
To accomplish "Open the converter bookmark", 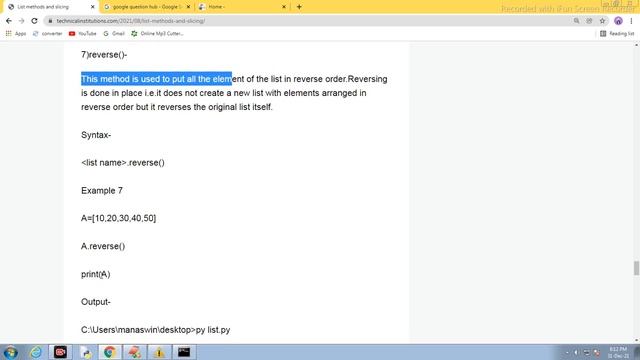I will 47,33.
